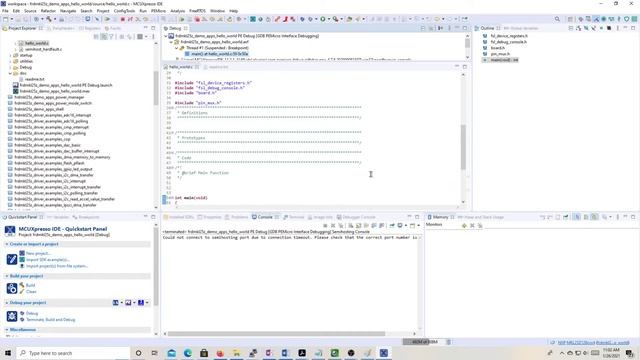This screenshot has height=360, width=640.
Task: Click the teal MCUXpresso config tools toolbar icon
Action: pos(253,19)
